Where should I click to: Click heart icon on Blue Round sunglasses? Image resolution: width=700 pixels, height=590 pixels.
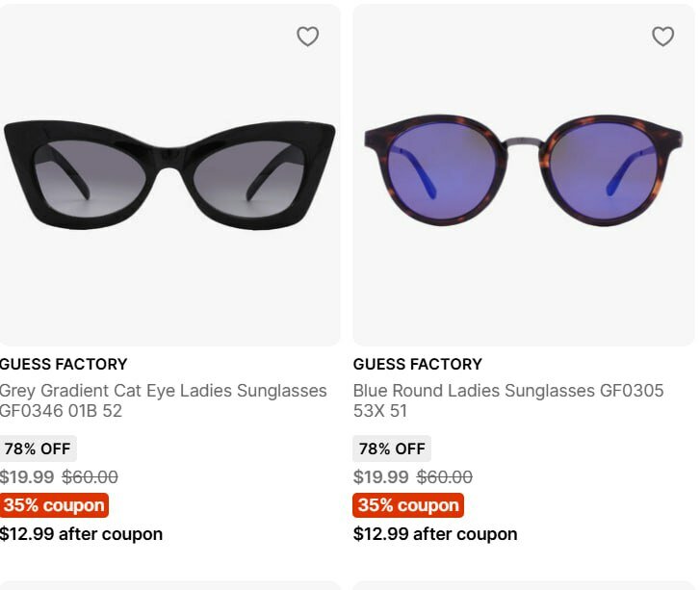coord(662,37)
